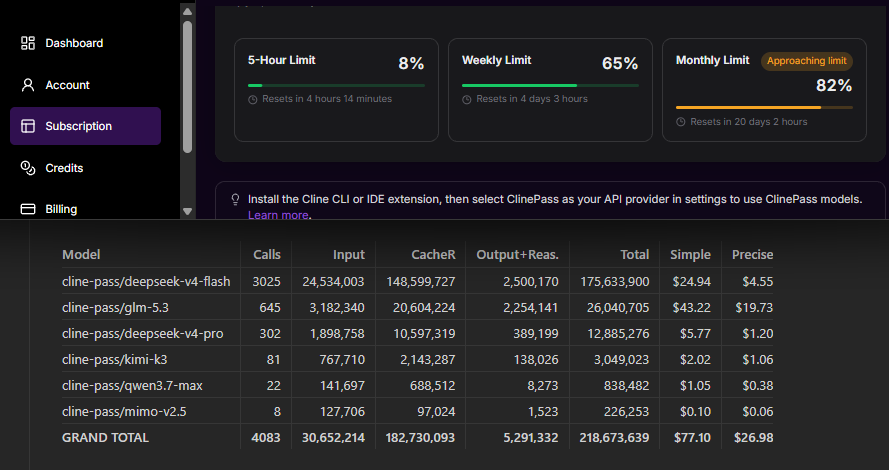Click the sidebar scroll up arrow
This screenshot has height=470, width=889.
pos(188,11)
